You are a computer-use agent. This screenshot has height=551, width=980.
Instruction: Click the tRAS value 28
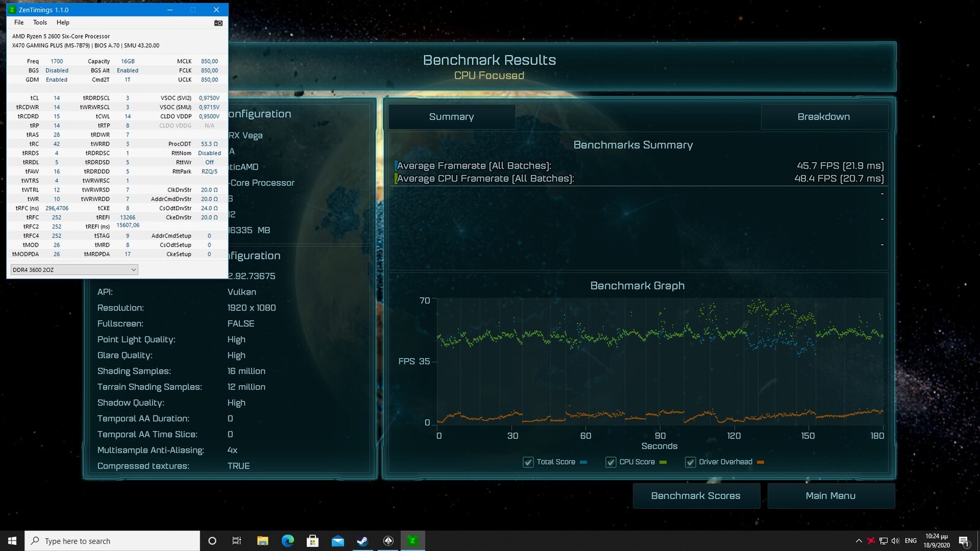pyautogui.click(x=57, y=135)
